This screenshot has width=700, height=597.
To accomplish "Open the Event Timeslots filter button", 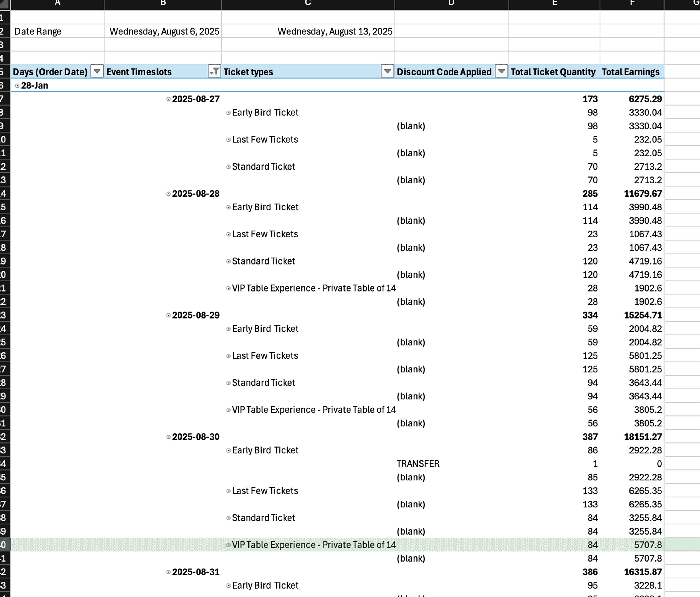I will coord(214,72).
